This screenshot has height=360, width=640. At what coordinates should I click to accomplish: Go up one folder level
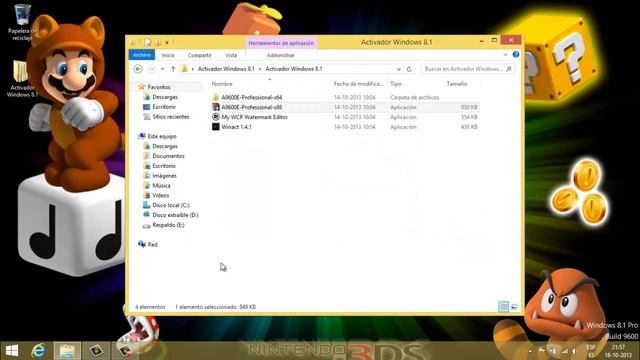(x=173, y=69)
